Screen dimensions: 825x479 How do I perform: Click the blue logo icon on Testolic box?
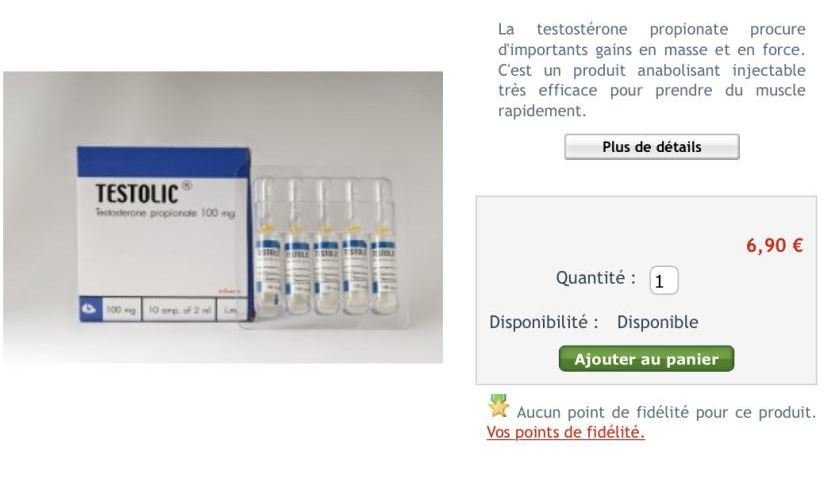pos(89,309)
